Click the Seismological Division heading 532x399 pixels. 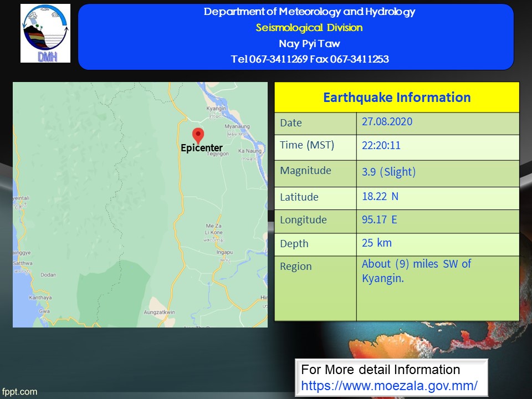pyautogui.click(x=309, y=28)
